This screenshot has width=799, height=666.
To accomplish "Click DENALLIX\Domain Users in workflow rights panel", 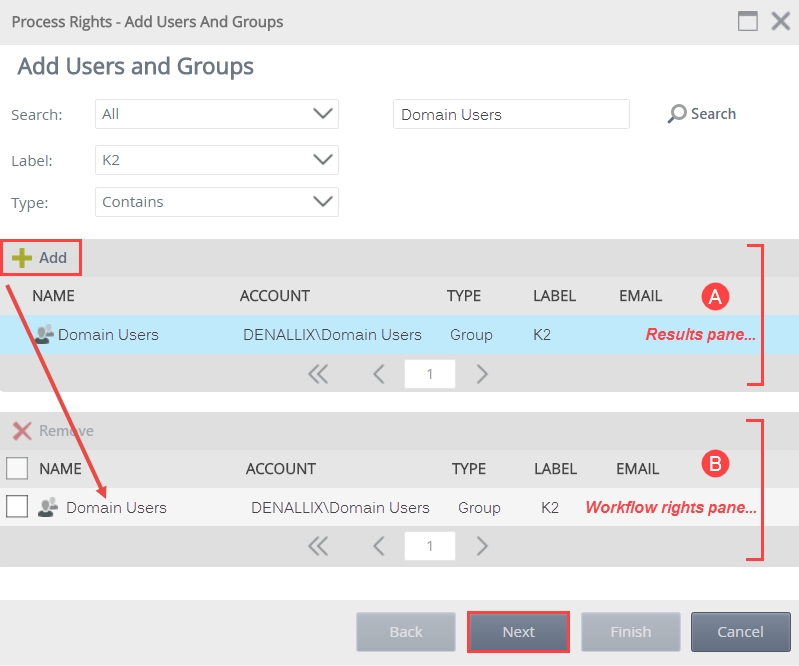I will pyautogui.click(x=340, y=508).
